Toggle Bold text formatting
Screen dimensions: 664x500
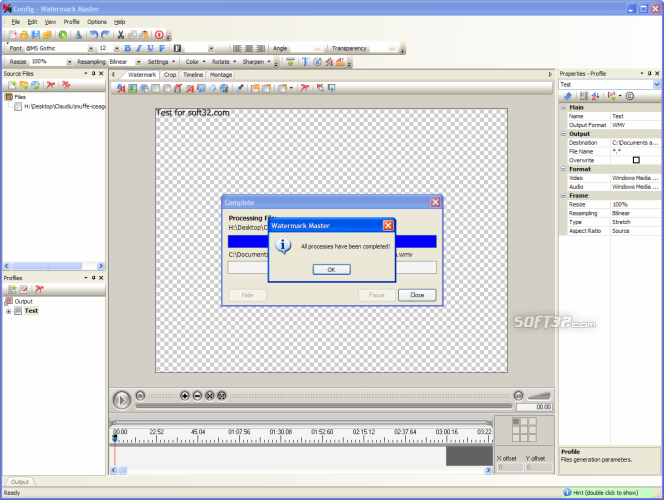coord(127,48)
